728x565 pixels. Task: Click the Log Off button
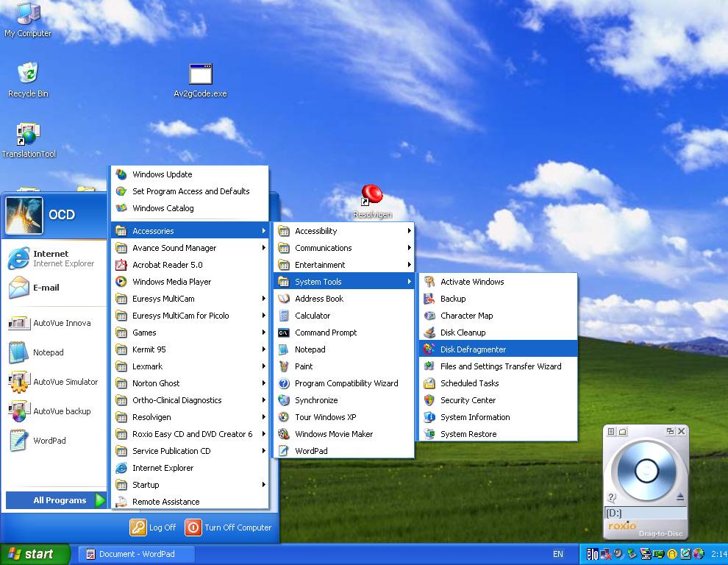[153, 527]
